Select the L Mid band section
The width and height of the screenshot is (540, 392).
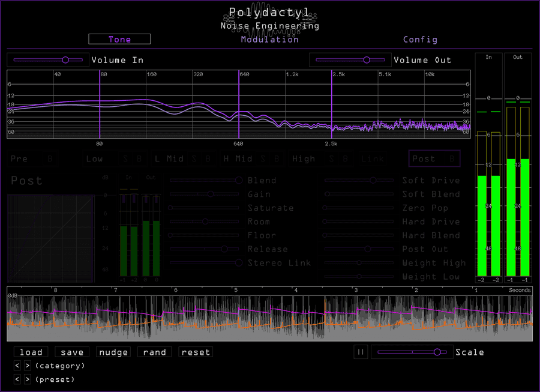169,159
